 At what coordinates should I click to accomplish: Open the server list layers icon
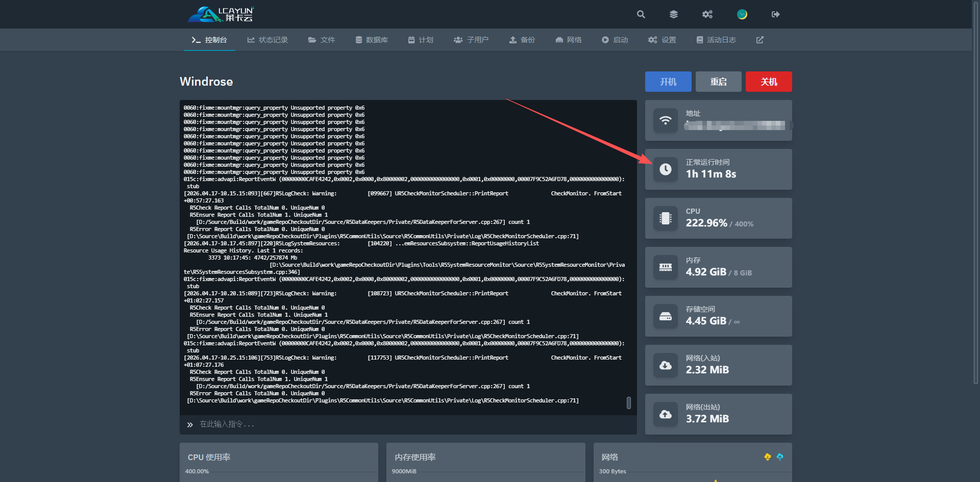674,14
